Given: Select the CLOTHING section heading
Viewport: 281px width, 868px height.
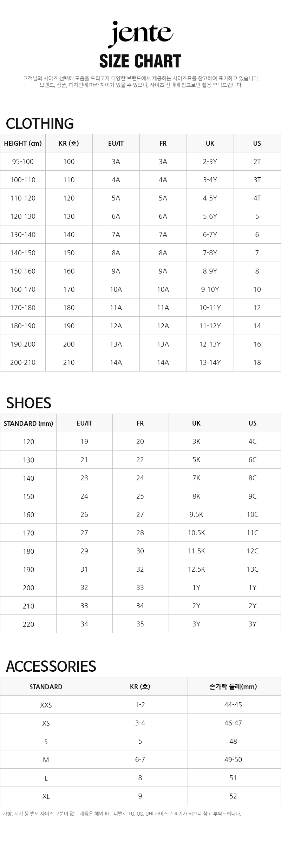Looking at the screenshot, I should 40,124.
